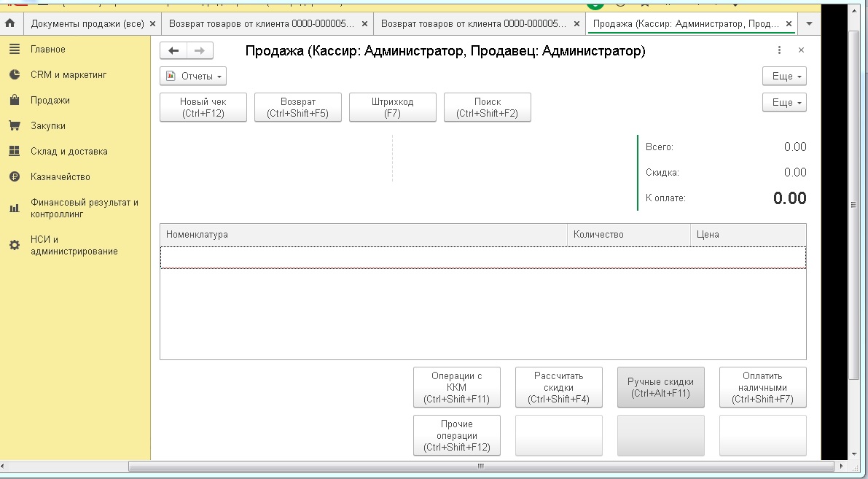Open Финансовый результат и контроллинг chart icon

point(14,209)
